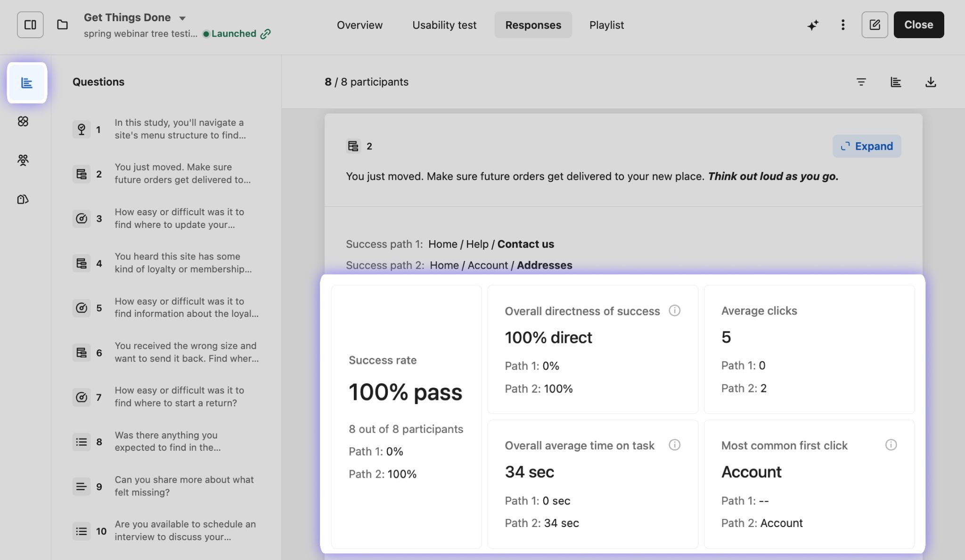The width and height of the screenshot is (965, 560).
Task: Open the participants icon in the left rail
Action: point(23,160)
